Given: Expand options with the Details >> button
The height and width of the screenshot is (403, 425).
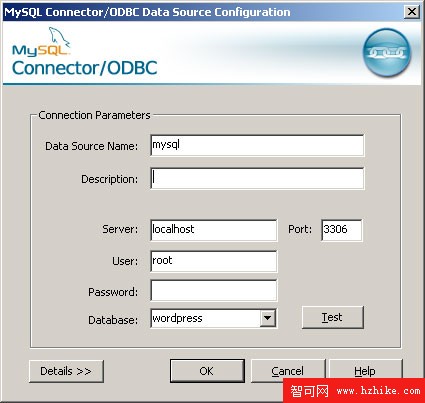Looking at the screenshot, I should (66, 371).
